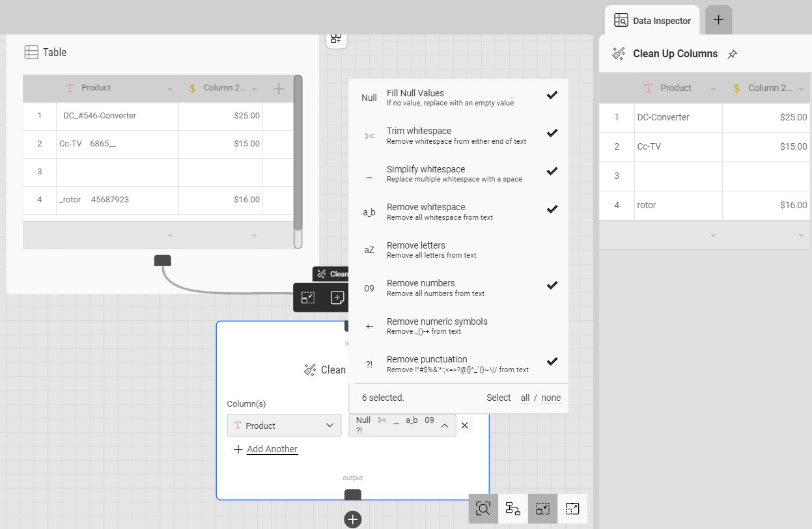Click the Table panel icon beside its title
This screenshot has width=812, height=529.
click(x=31, y=52)
